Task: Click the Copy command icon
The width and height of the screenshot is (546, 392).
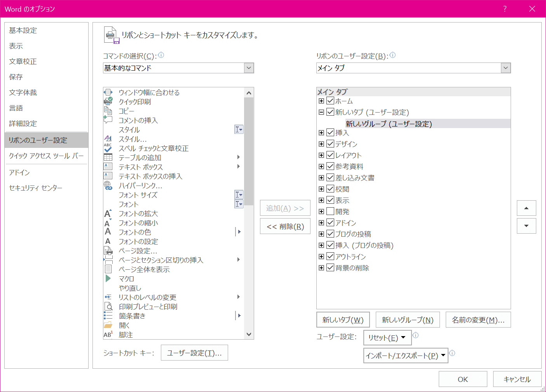Action: pos(108,111)
